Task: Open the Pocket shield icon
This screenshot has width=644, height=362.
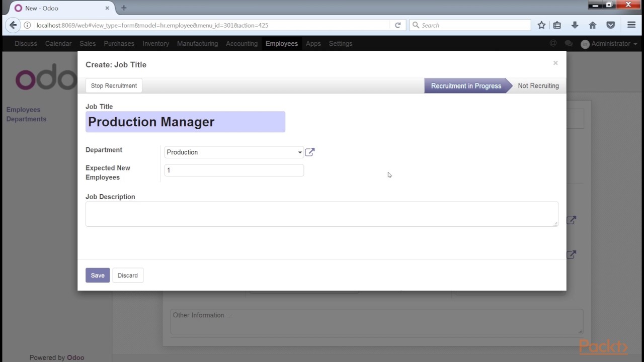Action: 610,25
